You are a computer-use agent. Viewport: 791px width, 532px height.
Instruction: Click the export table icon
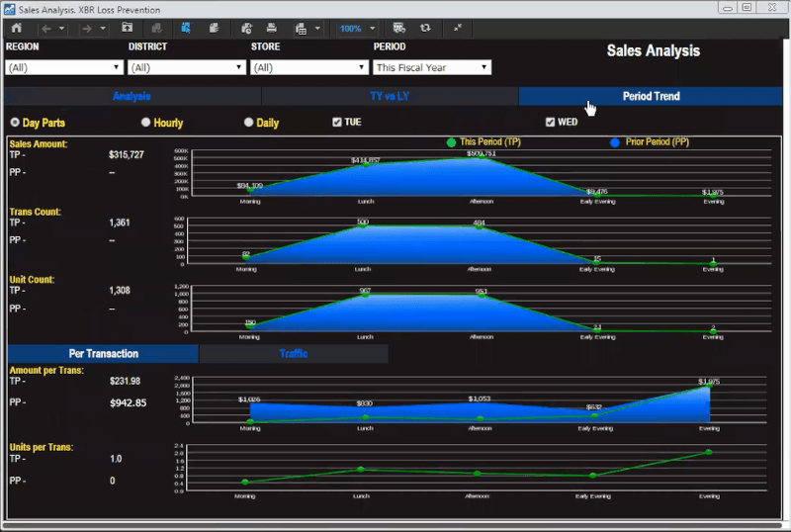(x=302, y=29)
